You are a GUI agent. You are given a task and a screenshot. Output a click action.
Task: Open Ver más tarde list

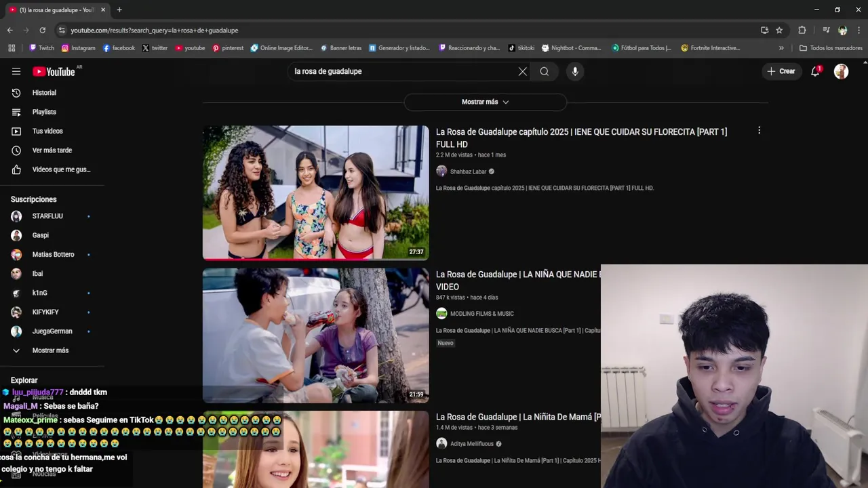click(53, 150)
